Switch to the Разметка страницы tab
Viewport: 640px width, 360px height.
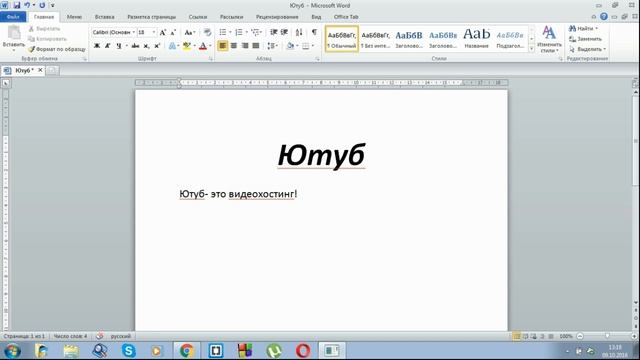tap(151, 17)
